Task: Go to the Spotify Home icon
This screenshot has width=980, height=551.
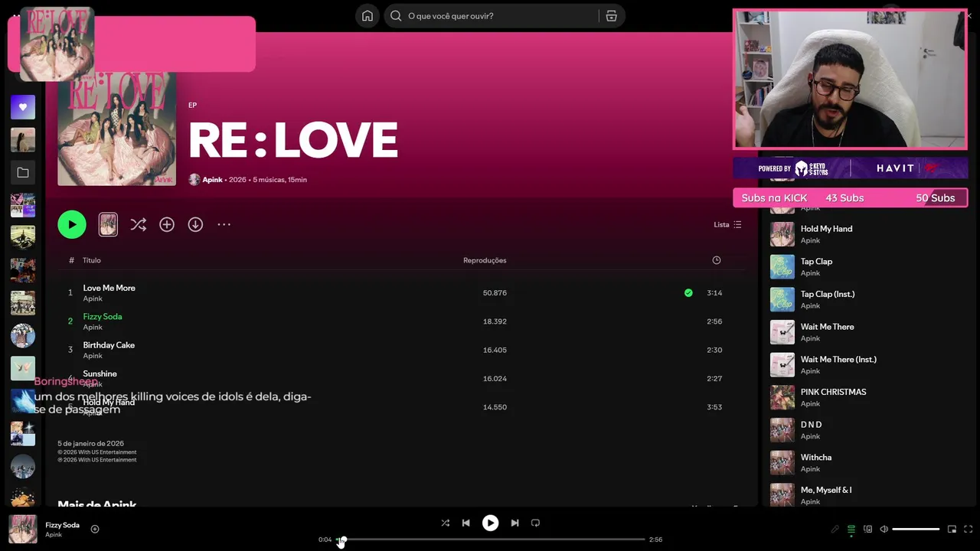Action: click(367, 16)
